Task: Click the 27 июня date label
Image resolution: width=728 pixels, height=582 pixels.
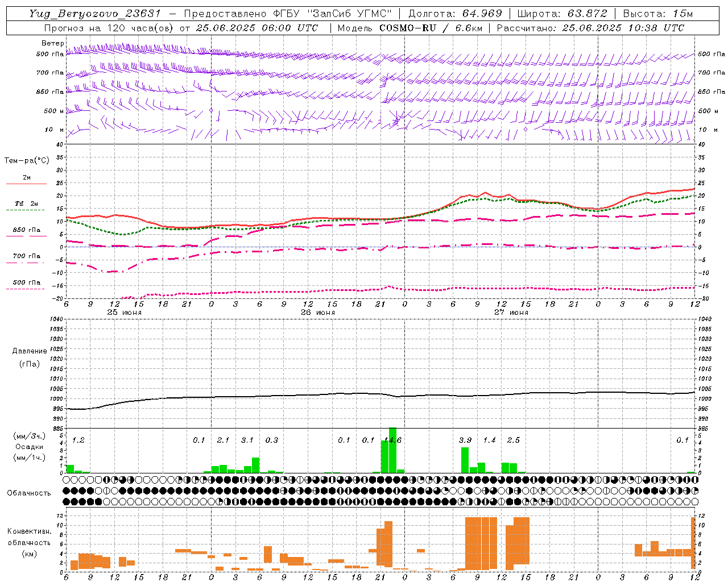Action: pos(511,312)
